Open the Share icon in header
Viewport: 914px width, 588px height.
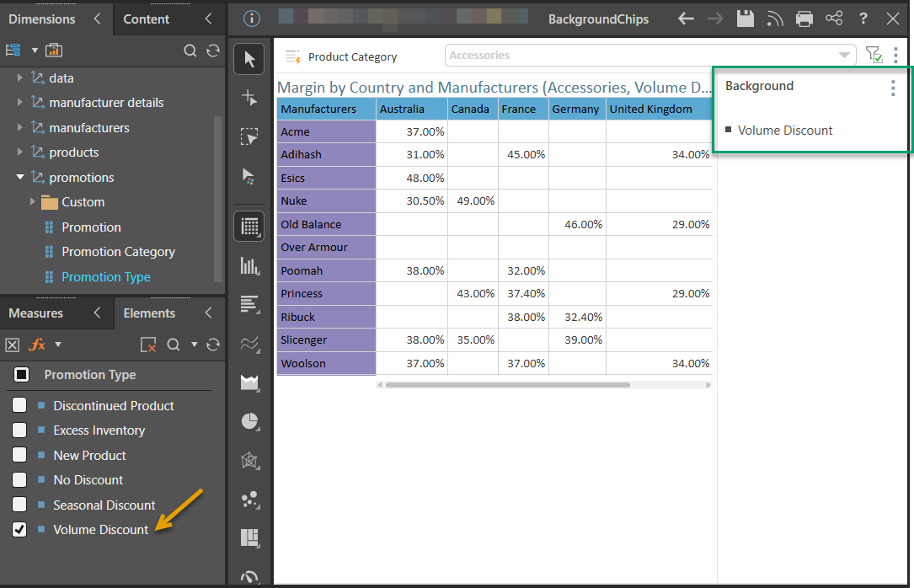834,19
